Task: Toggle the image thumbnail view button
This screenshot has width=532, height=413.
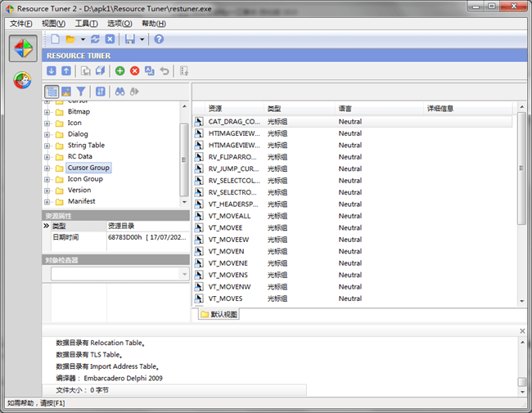Action: coord(66,92)
